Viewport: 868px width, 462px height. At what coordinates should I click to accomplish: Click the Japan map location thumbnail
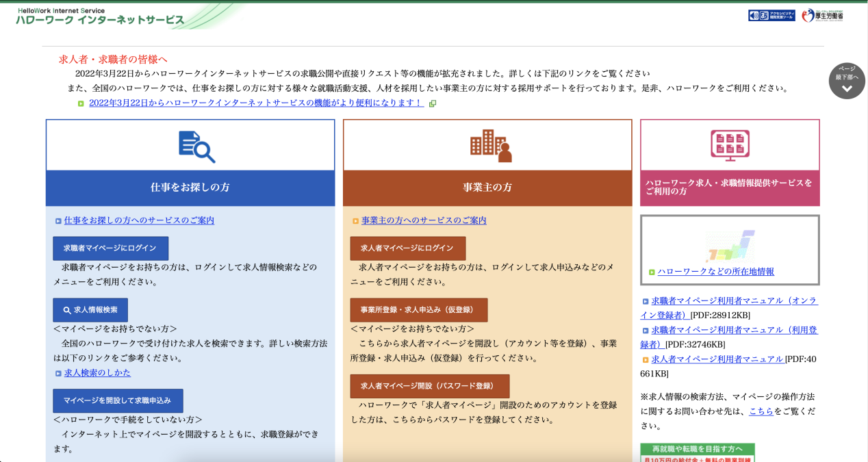pos(730,245)
